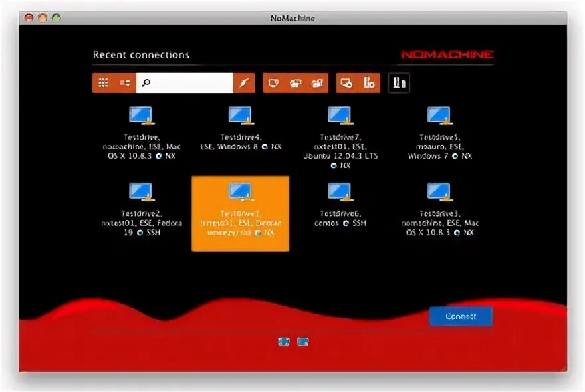Switch to icon grid view
The height and width of the screenshot is (392, 585).
103,83
